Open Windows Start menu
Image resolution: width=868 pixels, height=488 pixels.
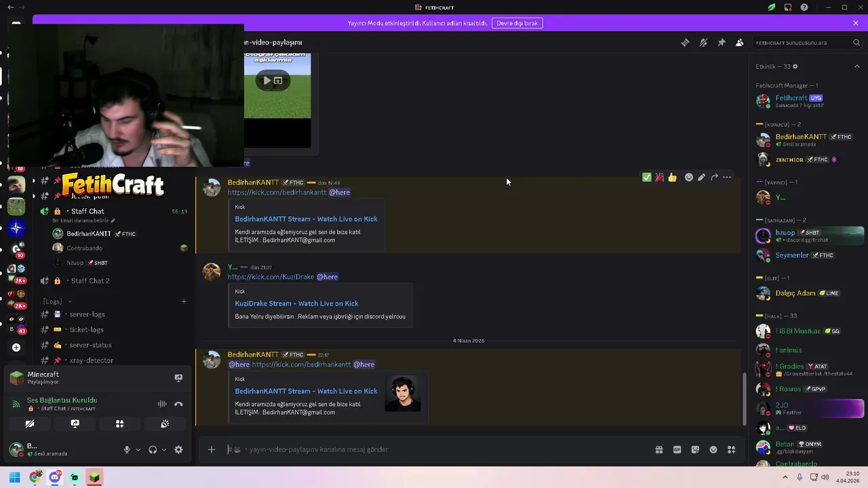tap(15, 477)
